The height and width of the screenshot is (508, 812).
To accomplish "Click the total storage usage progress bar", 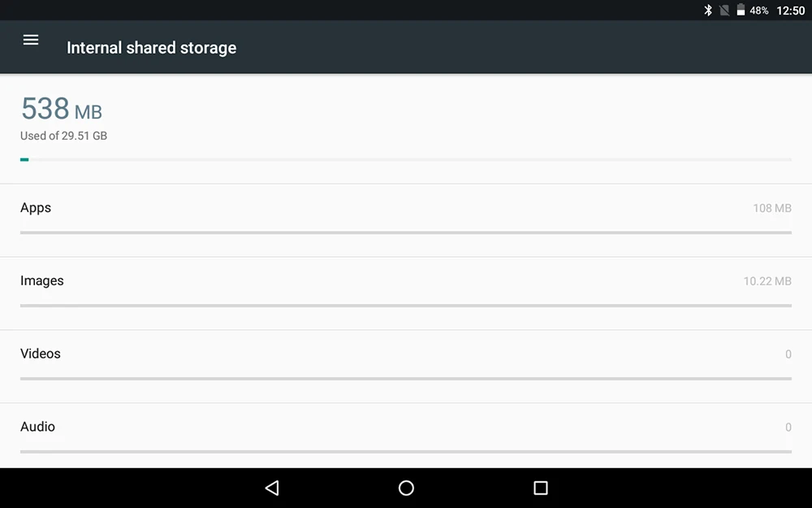I will (406, 159).
